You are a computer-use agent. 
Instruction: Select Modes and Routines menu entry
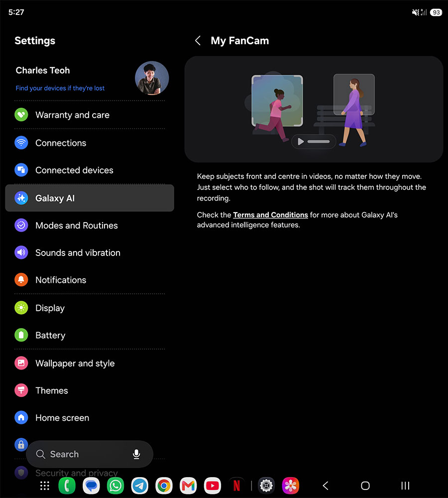pyautogui.click(x=90, y=225)
